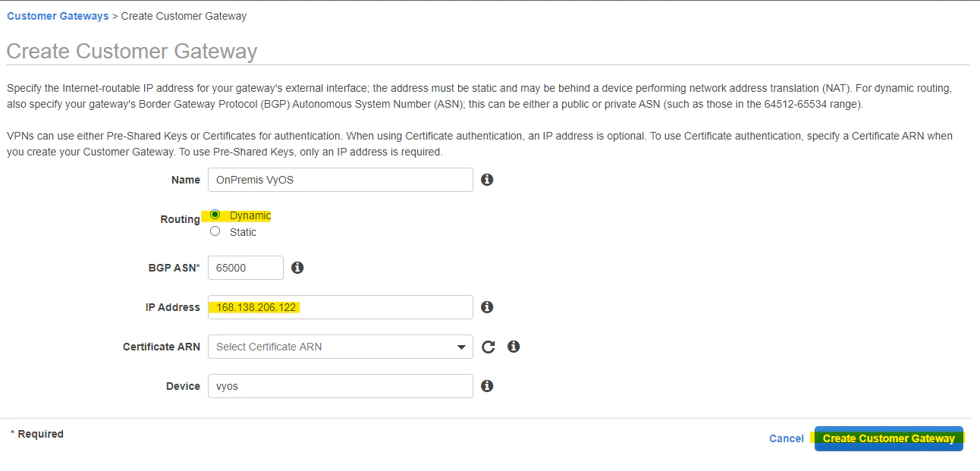
Task: Click the IP Address input field
Action: 340,307
